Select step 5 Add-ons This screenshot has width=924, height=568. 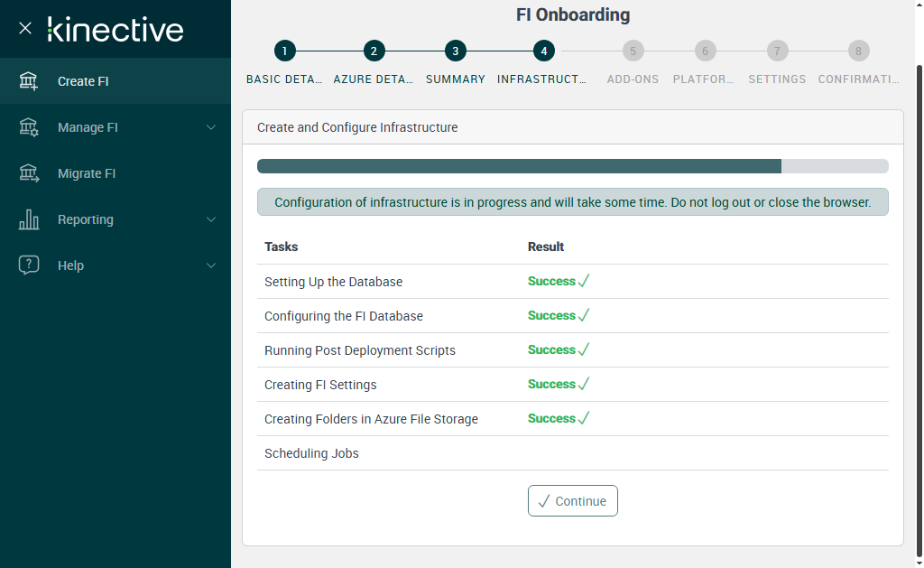pos(633,51)
